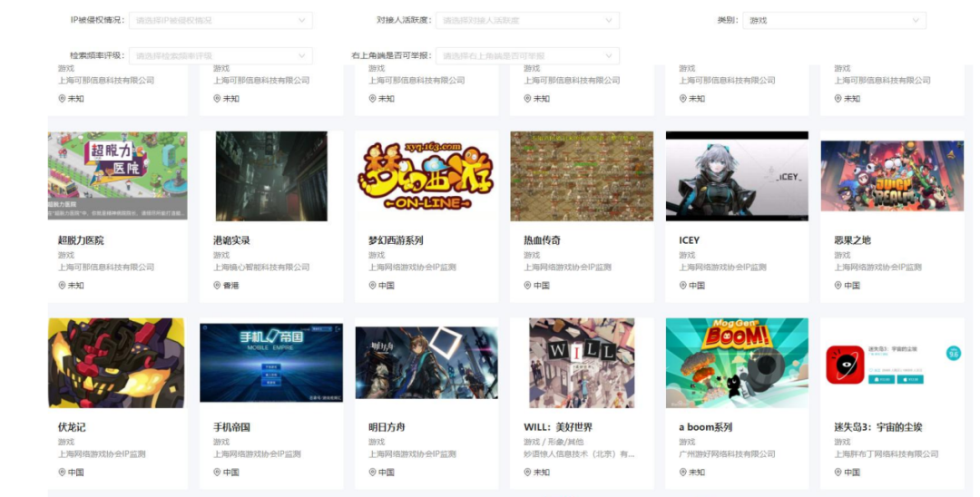
Task: Open the MogGen BOOM! thumbnail
Action: point(737,363)
